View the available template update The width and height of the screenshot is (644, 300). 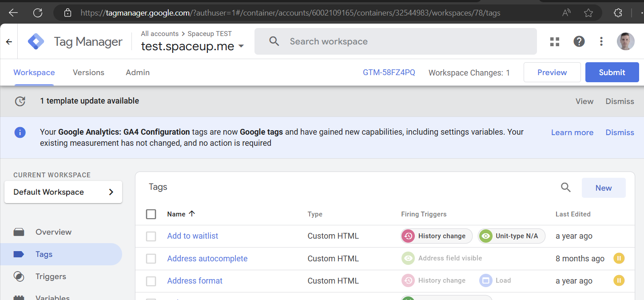pyautogui.click(x=584, y=101)
